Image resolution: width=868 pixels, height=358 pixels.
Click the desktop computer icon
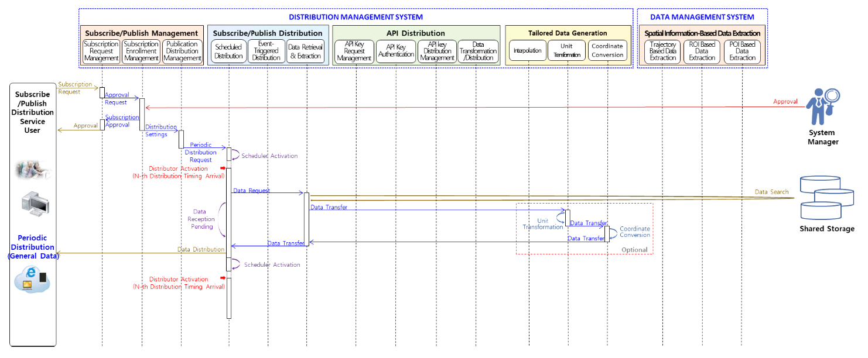point(35,203)
